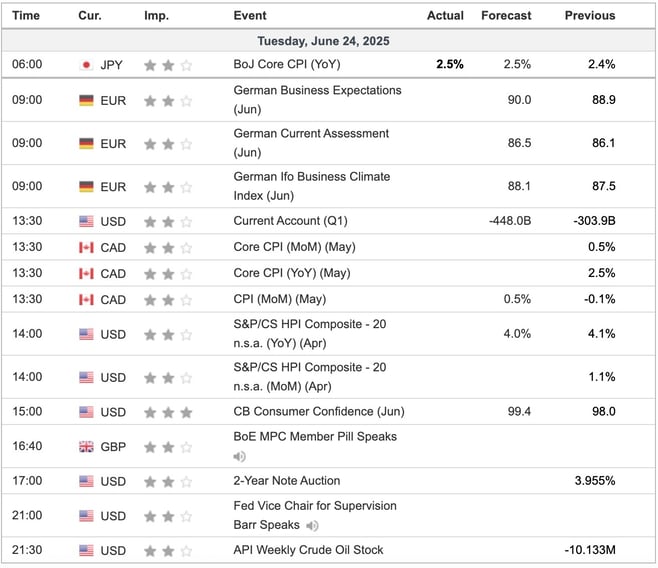Open the German Current Assessment (Jun) event

point(311,143)
